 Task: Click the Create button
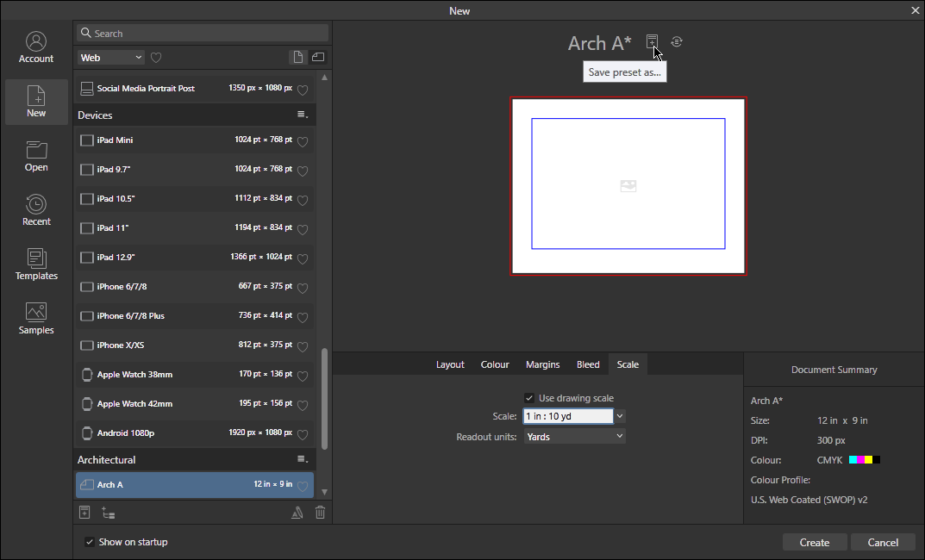[814, 542]
